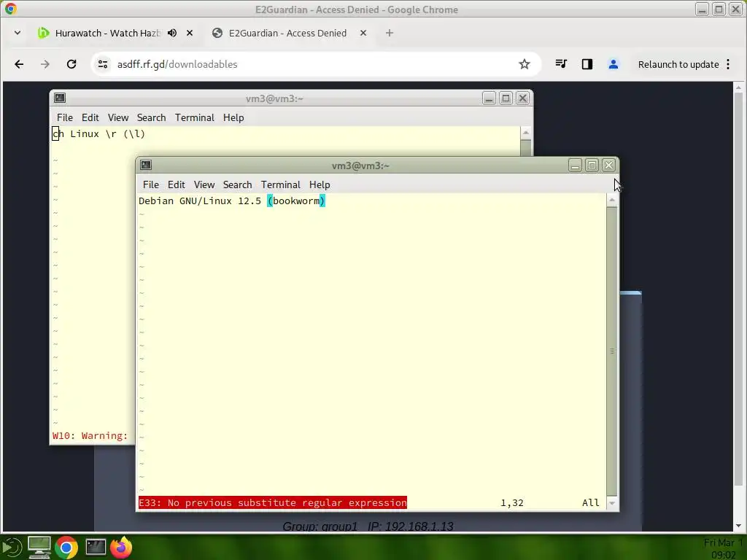Open the start menu icon in taskbar
This screenshot has height=560, width=747.
coord(11,547)
